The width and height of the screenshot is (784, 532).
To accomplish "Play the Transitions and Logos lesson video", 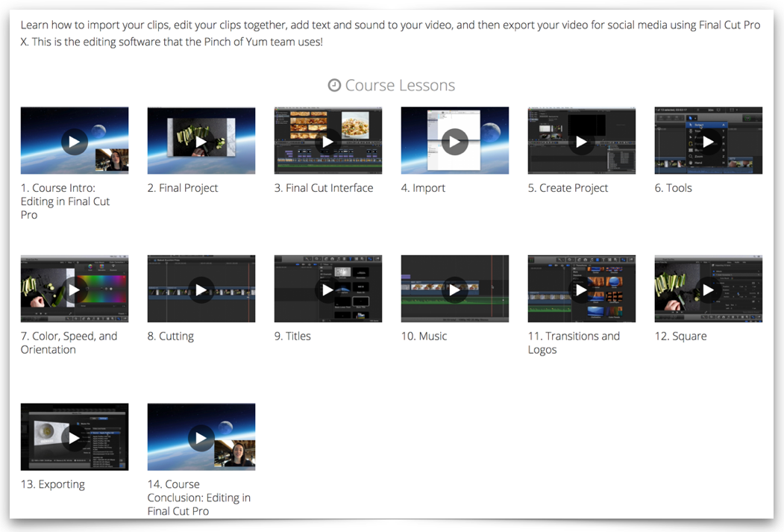I will tap(582, 290).
